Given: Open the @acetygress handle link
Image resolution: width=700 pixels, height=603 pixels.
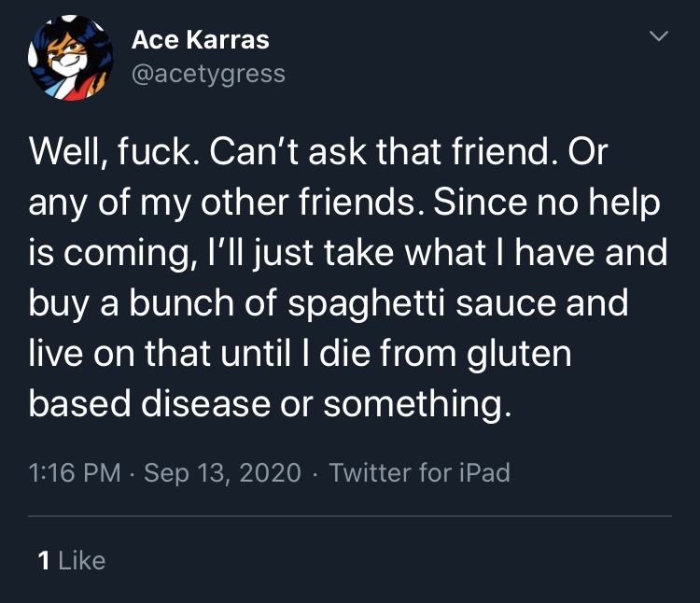Looking at the screenshot, I should coord(208,74).
